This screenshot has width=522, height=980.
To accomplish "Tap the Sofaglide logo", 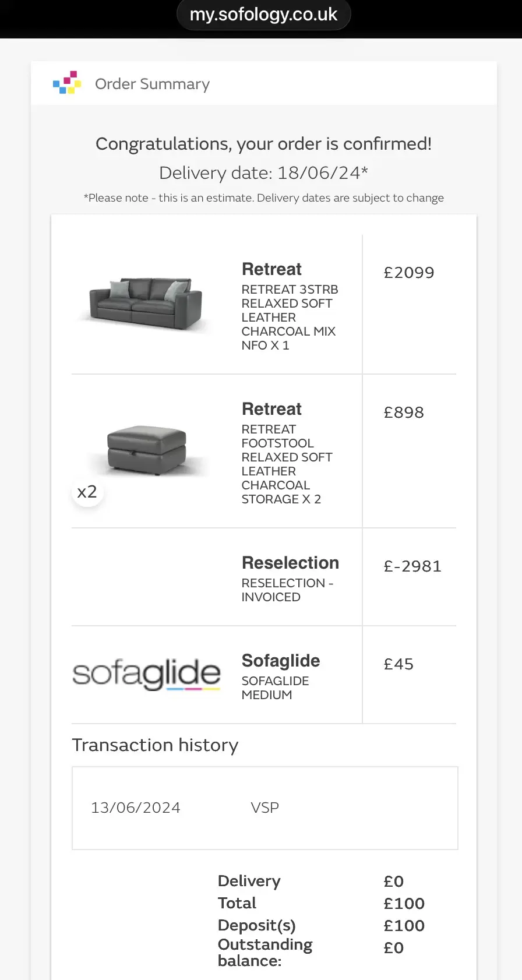I will (146, 675).
